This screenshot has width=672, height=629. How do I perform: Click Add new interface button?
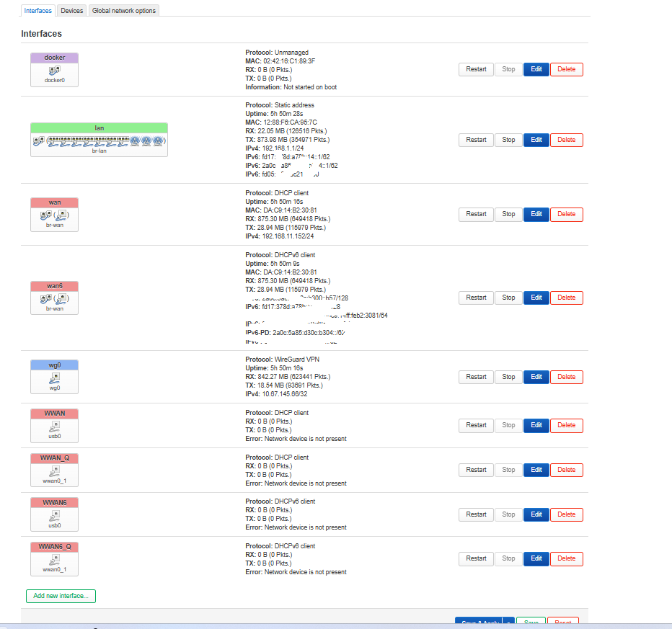tap(61, 596)
